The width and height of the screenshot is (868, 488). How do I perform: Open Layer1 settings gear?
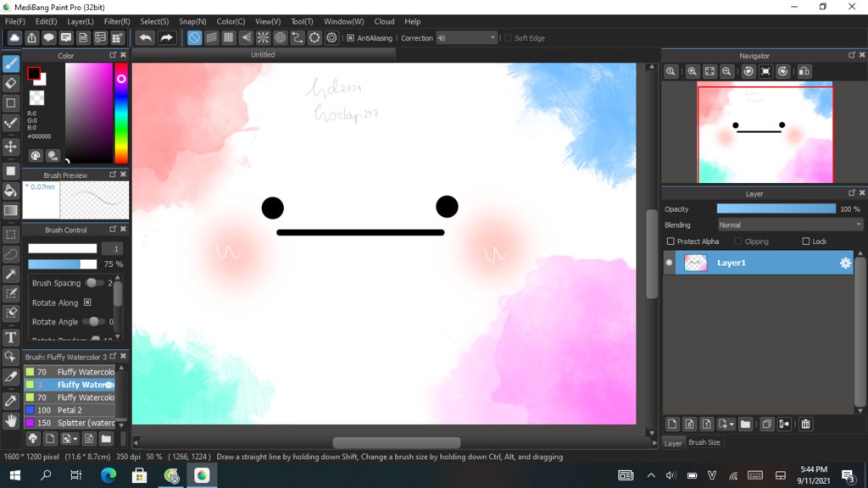pos(845,263)
